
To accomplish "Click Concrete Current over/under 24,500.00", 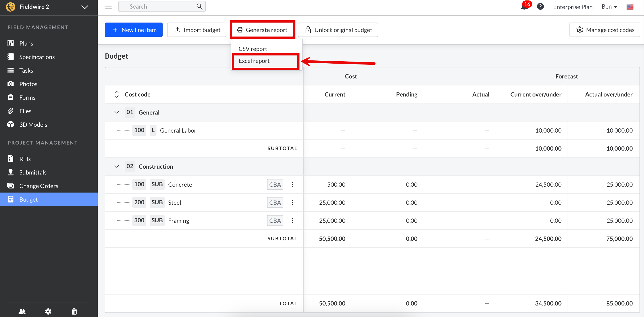I will (548, 185).
